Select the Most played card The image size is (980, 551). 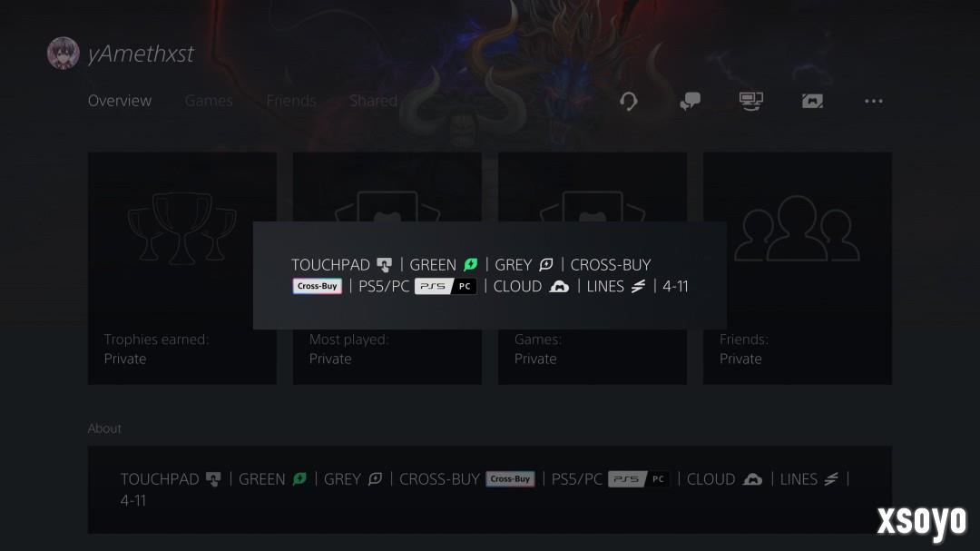pyautogui.click(x=387, y=268)
